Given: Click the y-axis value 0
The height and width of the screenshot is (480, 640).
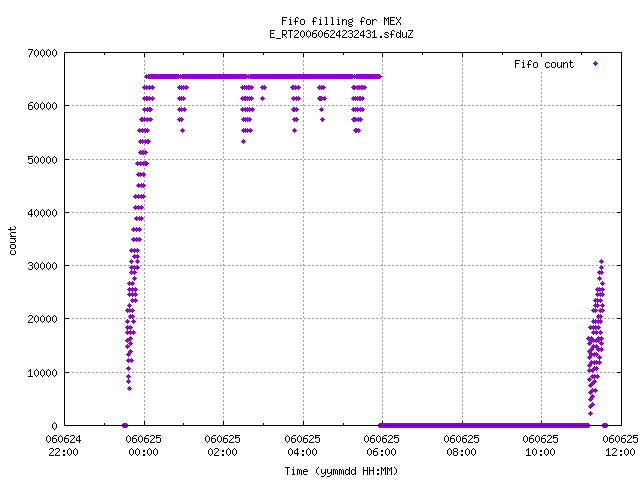Looking at the screenshot, I should pos(54,426).
